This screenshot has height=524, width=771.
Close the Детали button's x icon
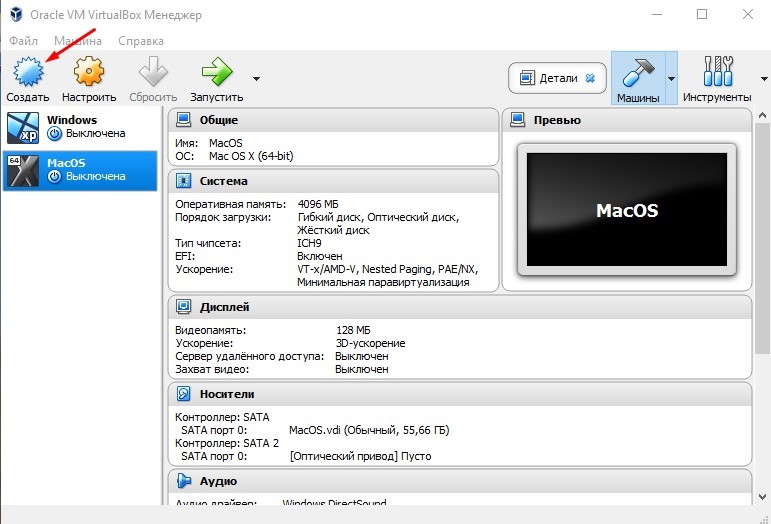590,78
